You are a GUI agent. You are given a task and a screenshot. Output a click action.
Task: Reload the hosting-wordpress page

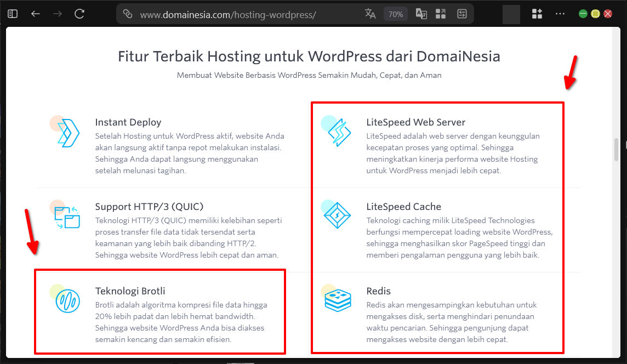78,13
